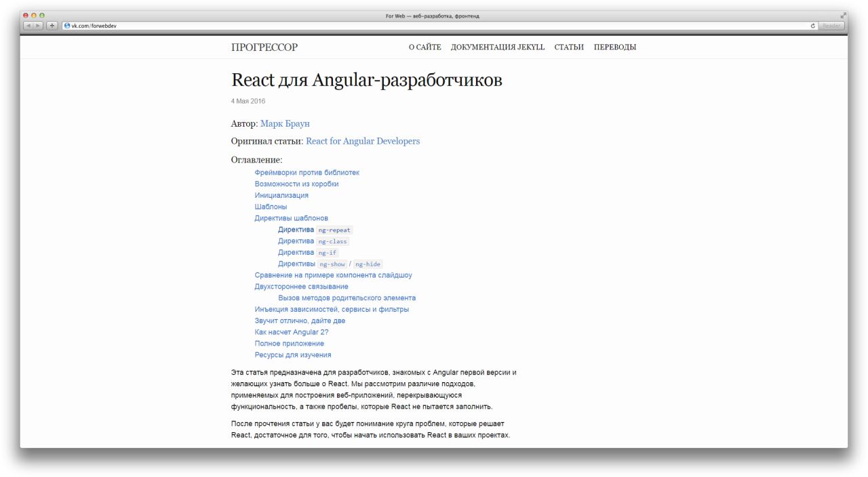The image size is (868, 477).
Task: Open Вызов методов родительского элемента link
Action: [x=347, y=298]
